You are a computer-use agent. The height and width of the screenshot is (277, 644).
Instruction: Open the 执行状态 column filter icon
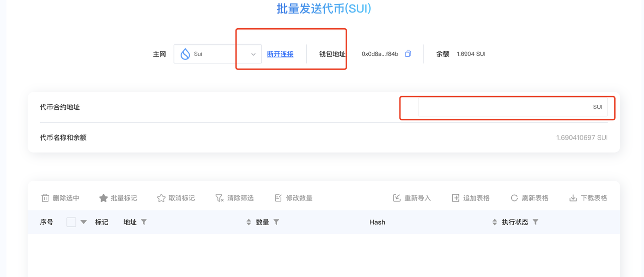point(535,222)
